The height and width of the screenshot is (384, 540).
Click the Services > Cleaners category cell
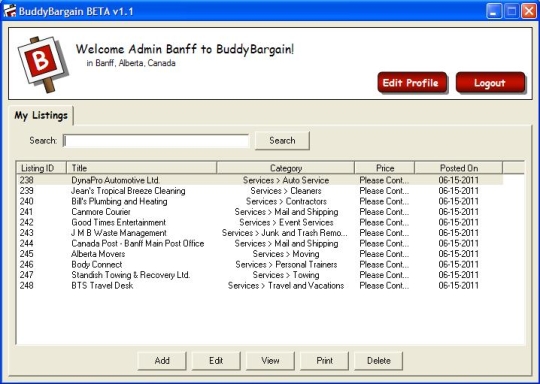coord(286,191)
